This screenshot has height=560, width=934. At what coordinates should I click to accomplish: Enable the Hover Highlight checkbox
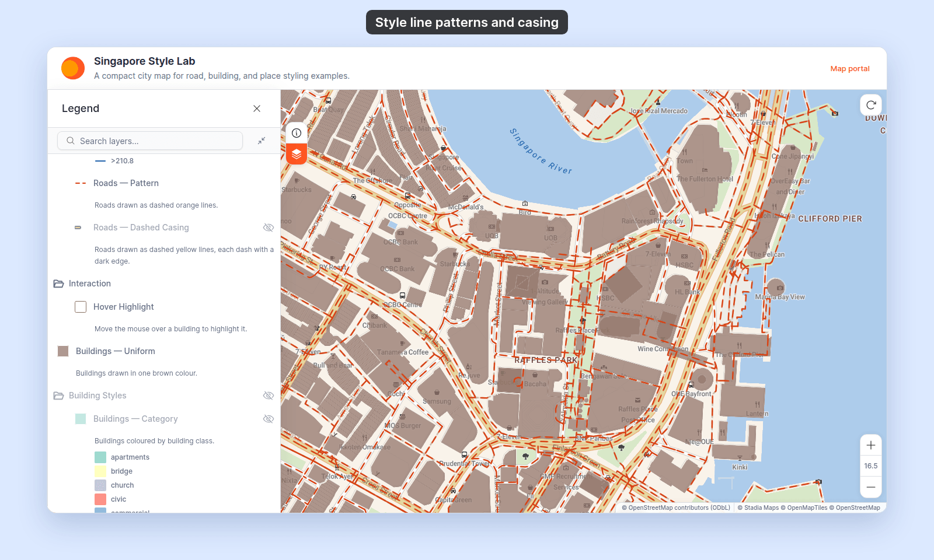coord(81,307)
